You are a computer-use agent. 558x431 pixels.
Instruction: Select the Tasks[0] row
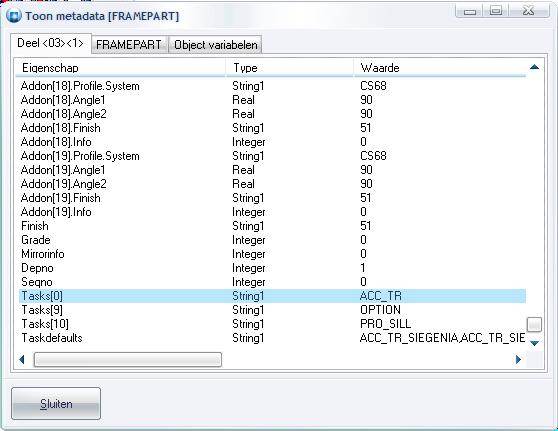[272, 296]
